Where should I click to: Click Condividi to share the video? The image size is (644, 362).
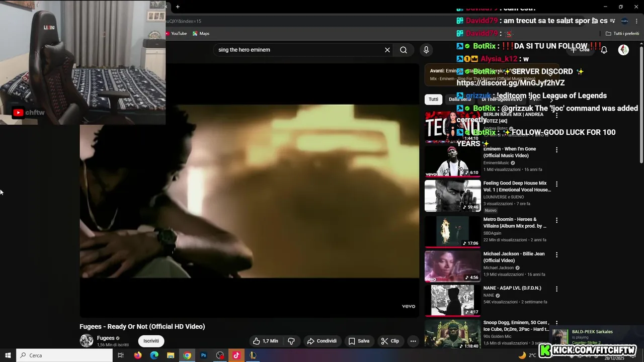point(322,341)
